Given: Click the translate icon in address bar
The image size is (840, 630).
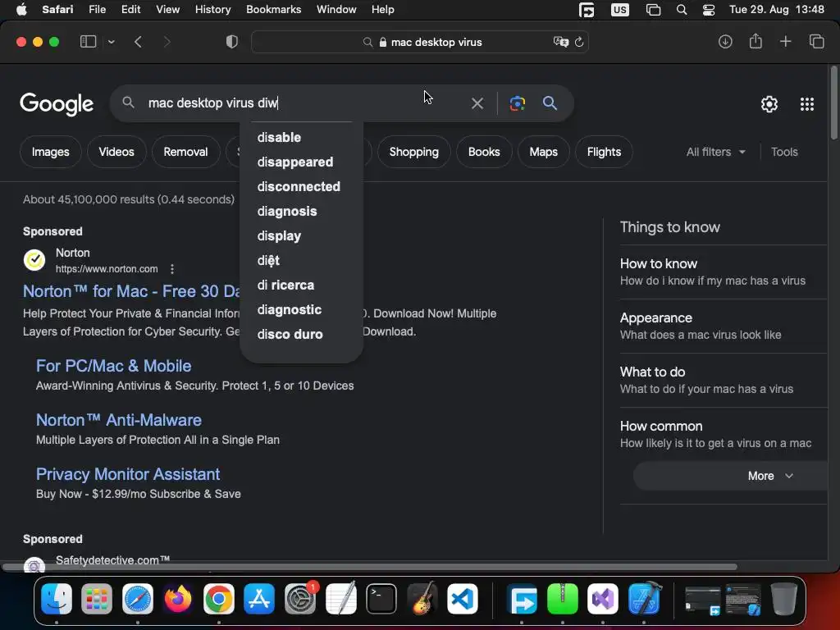Looking at the screenshot, I should [560, 42].
